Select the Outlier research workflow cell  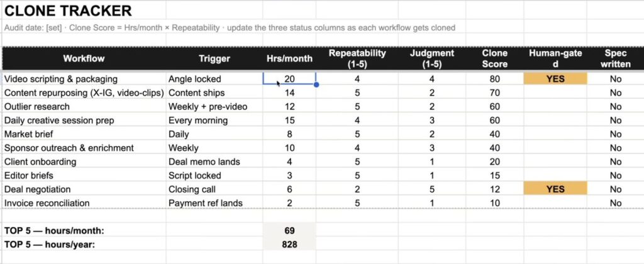point(84,107)
